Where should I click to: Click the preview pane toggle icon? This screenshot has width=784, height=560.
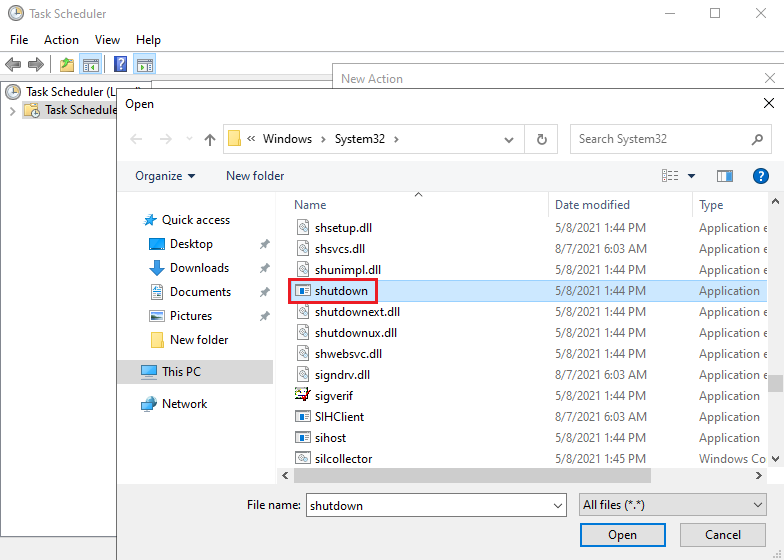725,176
